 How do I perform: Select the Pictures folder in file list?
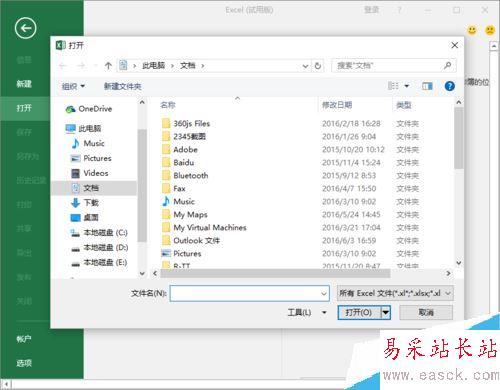click(181, 254)
